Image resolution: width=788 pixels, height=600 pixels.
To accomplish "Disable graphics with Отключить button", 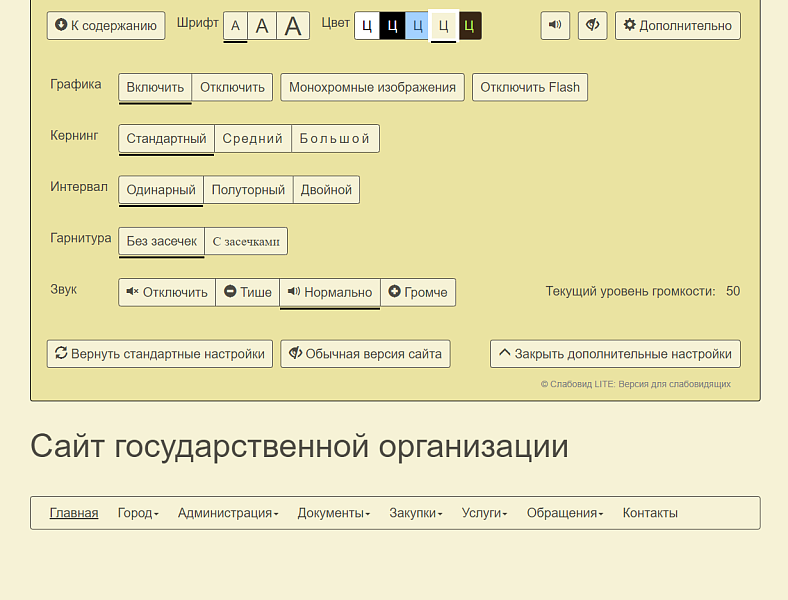I will [x=232, y=87].
